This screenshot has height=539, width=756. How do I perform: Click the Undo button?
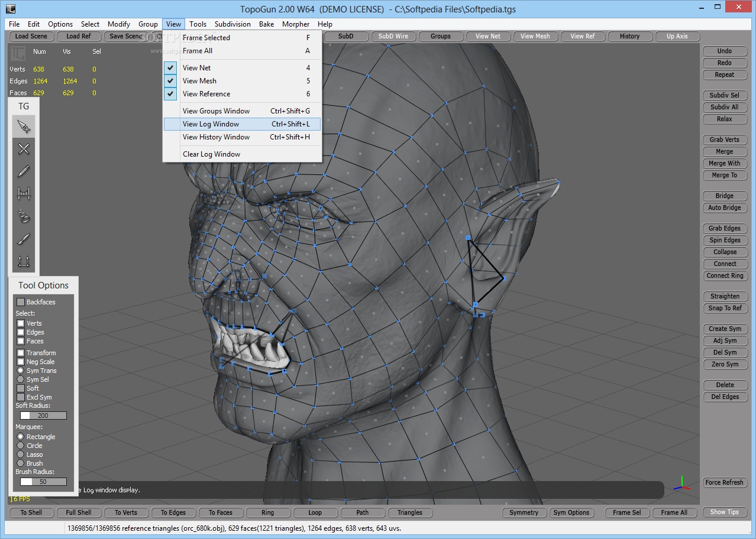[x=724, y=51]
